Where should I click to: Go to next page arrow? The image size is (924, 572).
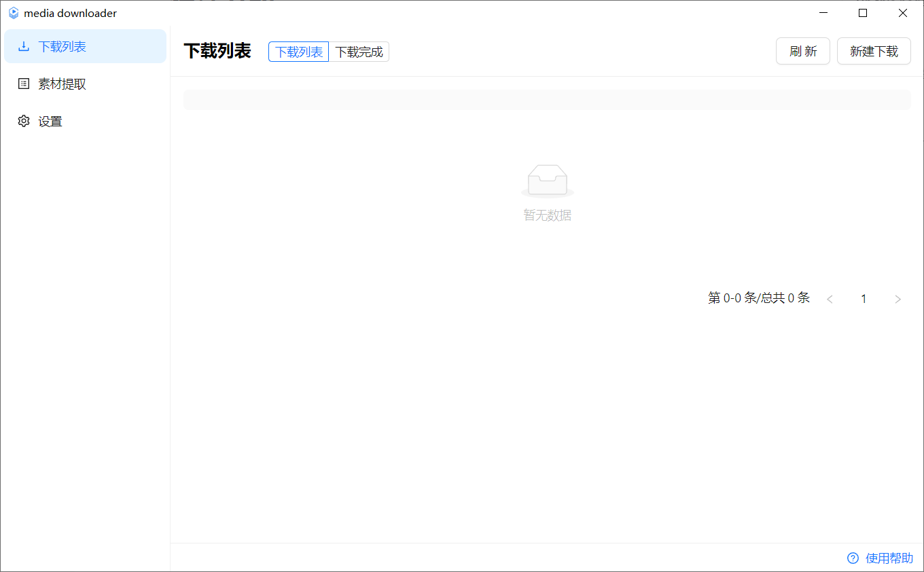point(898,299)
